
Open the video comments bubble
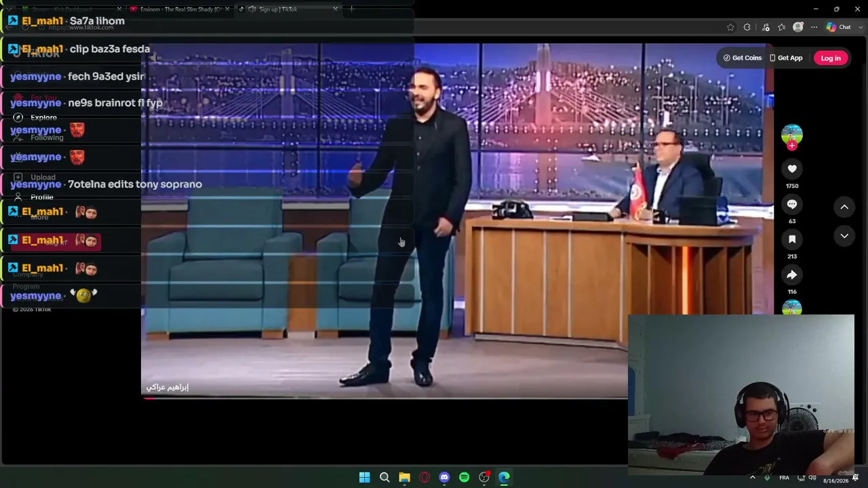click(x=792, y=204)
